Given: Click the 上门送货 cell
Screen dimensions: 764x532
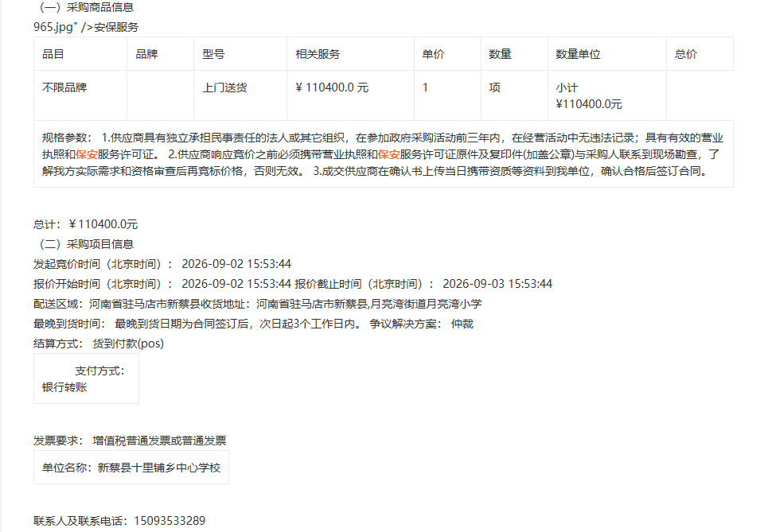Looking at the screenshot, I should point(240,95).
